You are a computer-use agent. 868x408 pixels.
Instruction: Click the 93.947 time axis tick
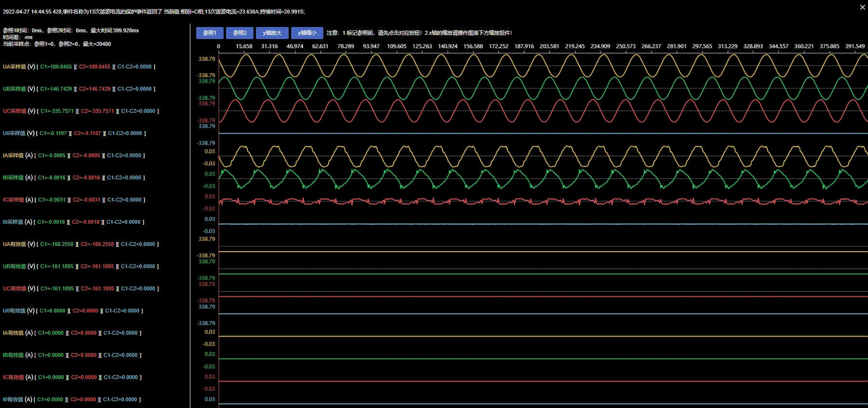click(371, 46)
